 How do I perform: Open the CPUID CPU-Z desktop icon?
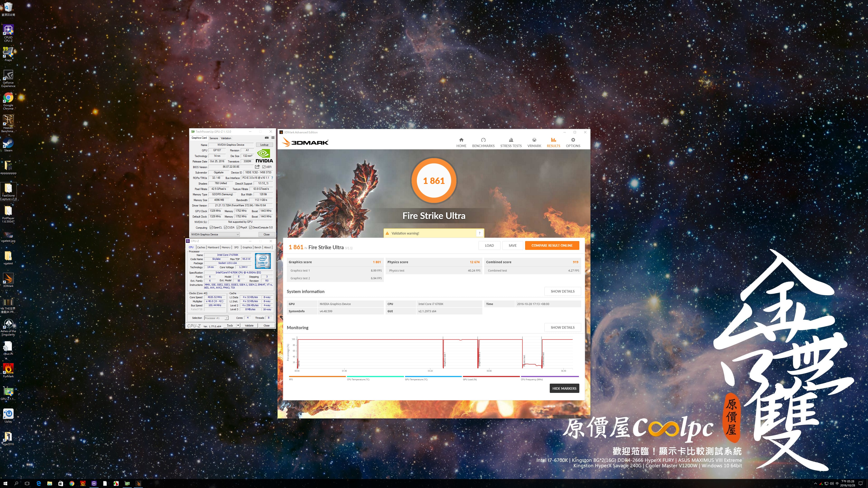[8, 33]
